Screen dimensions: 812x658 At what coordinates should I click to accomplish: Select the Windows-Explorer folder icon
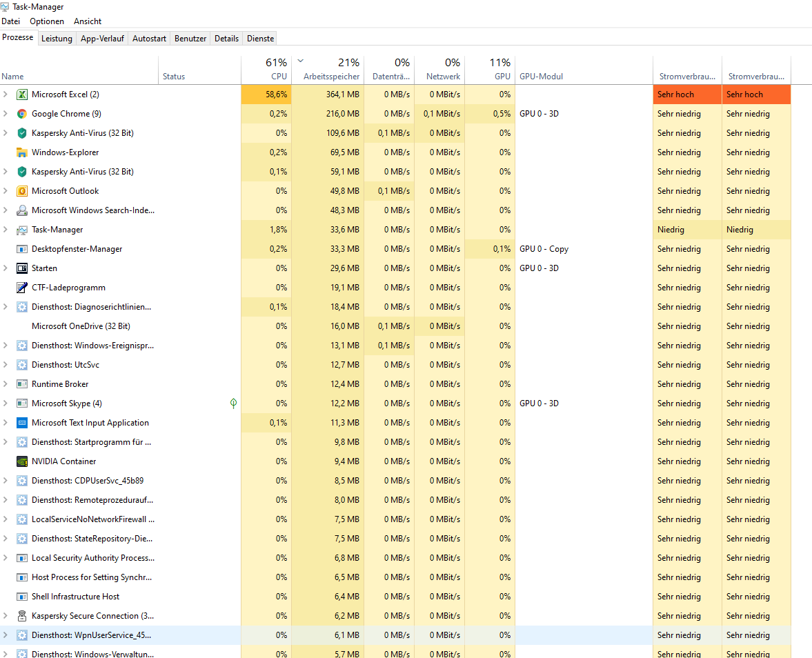coord(22,152)
